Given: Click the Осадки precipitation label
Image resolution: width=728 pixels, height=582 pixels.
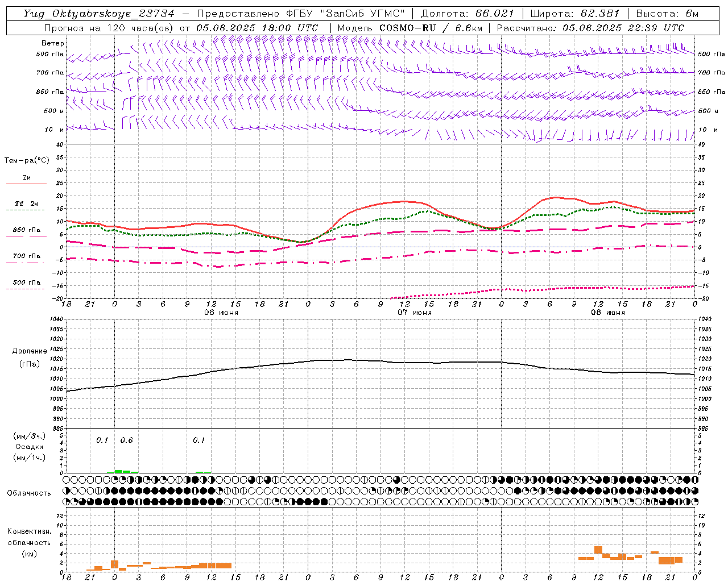Looking at the screenshot, I should click(x=30, y=447).
